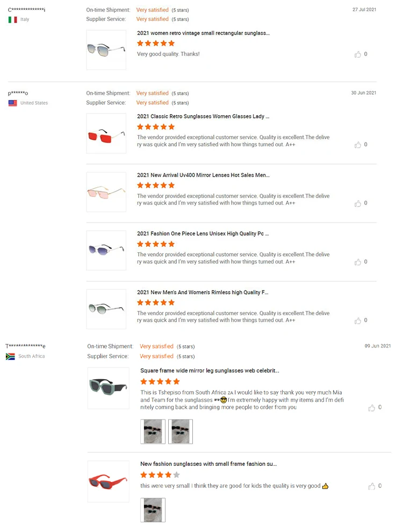Click the green square frame sunglasses thumbnail
Viewport: 403px width, 532px height.
(109, 387)
